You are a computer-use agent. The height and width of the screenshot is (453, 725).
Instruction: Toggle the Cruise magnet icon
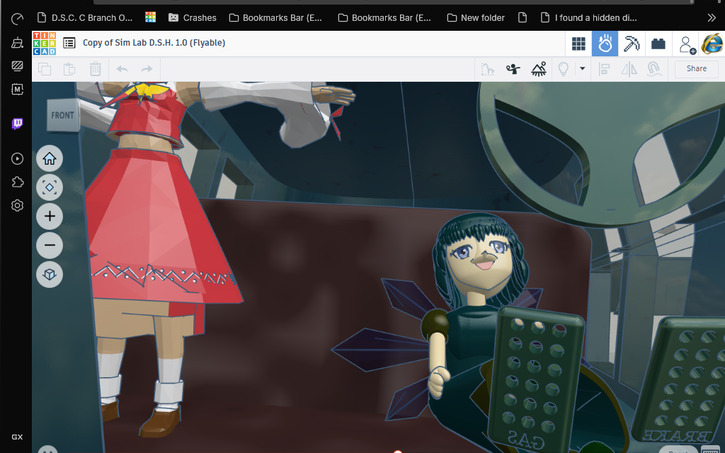(x=654, y=69)
